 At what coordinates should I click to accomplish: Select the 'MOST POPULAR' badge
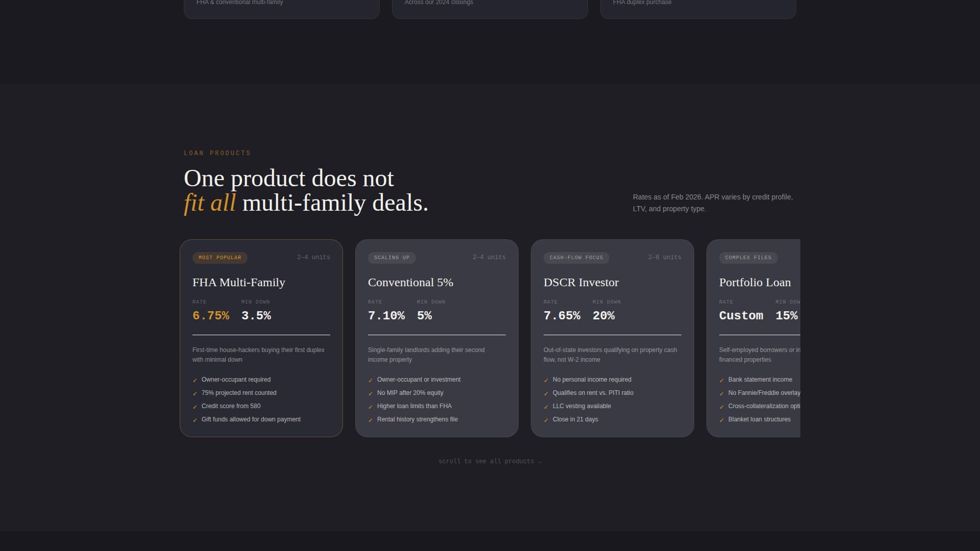click(220, 258)
